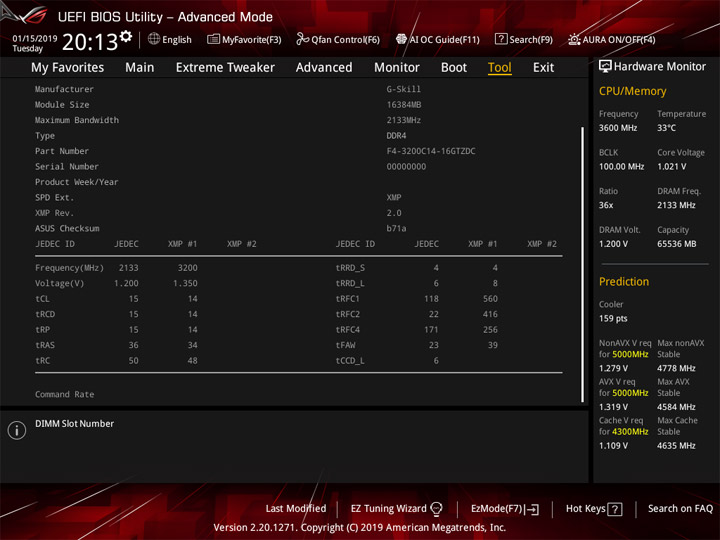The image size is (720, 540).
Task: Select the Maximum Bandwidth row
Action: pos(298,120)
